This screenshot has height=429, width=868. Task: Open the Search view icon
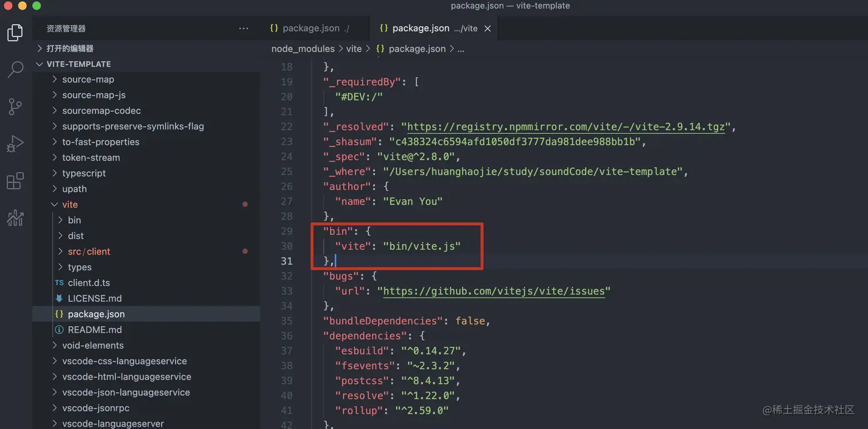[x=15, y=69]
